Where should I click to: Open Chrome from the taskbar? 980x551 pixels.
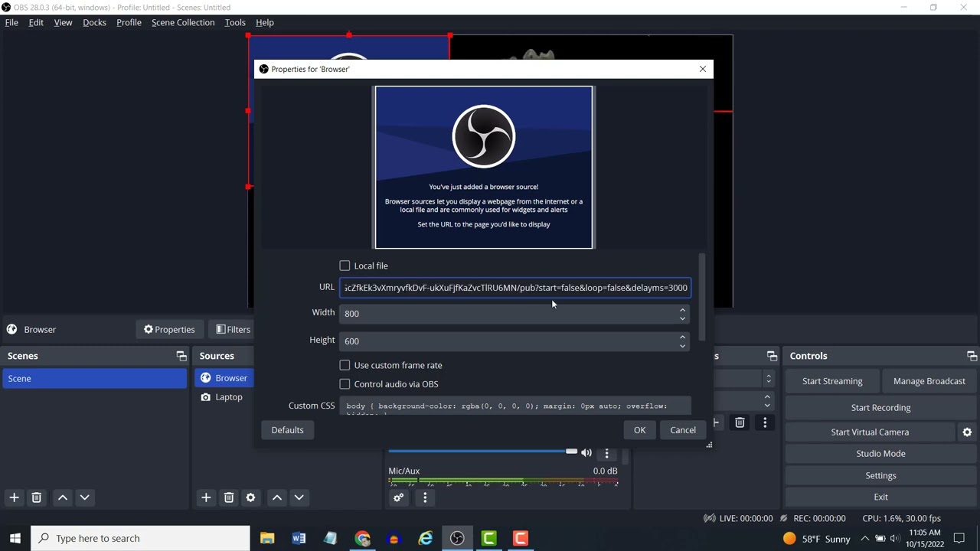(x=362, y=538)
